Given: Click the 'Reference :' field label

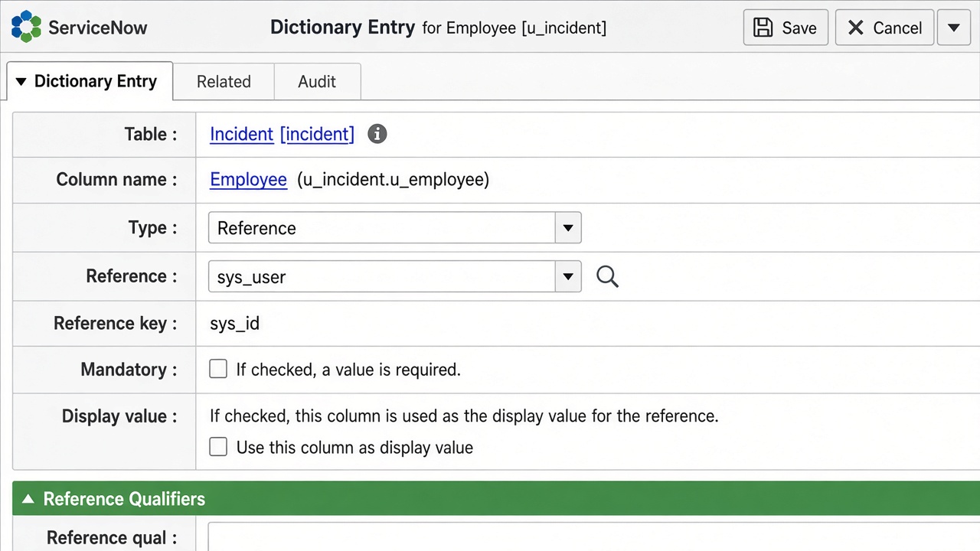Looking at the screenshot, I should 132,275.
